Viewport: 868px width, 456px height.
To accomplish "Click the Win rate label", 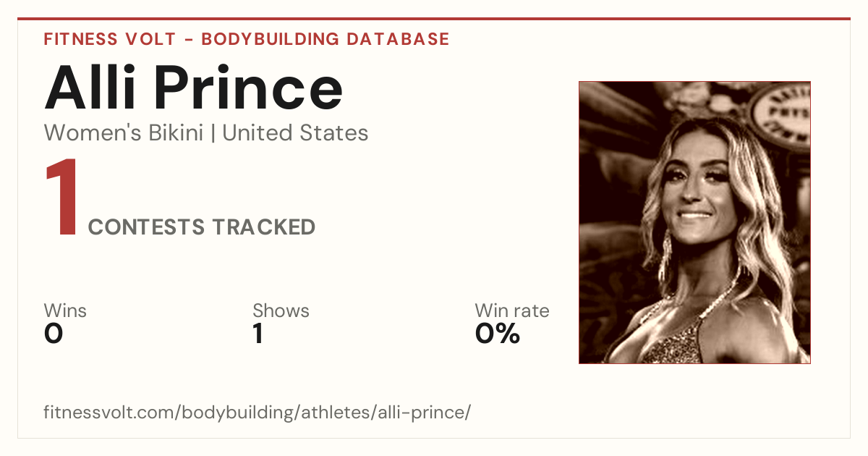I will point(512,311).
